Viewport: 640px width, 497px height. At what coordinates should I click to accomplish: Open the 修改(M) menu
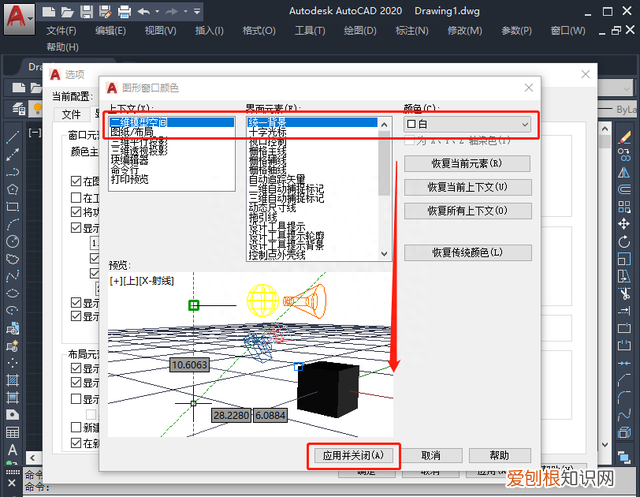tap(464, 31)
